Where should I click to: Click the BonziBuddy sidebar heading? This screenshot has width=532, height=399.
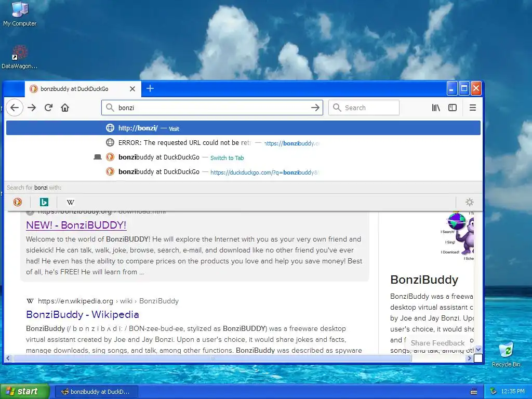tap(424, 280)
